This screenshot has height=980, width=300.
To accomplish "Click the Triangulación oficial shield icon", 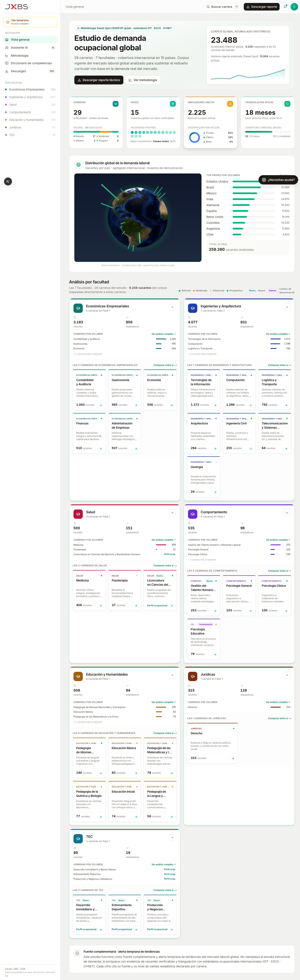I will pos(287,104).
